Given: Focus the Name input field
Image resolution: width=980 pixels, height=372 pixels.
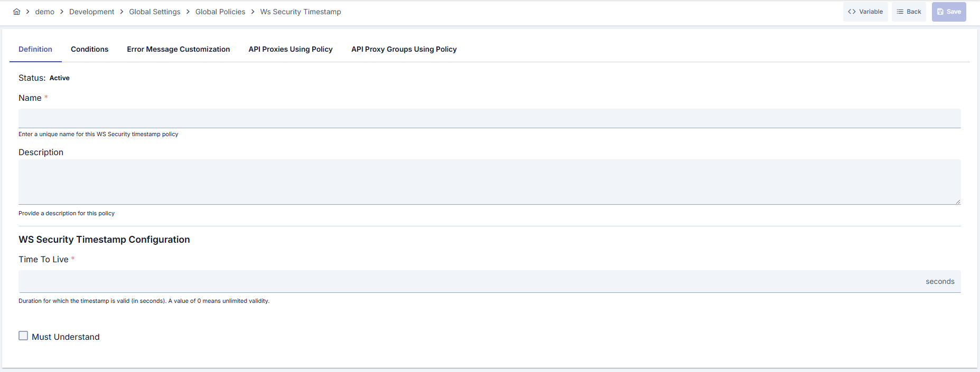Looking at the screenshot, I should point(489,118).
